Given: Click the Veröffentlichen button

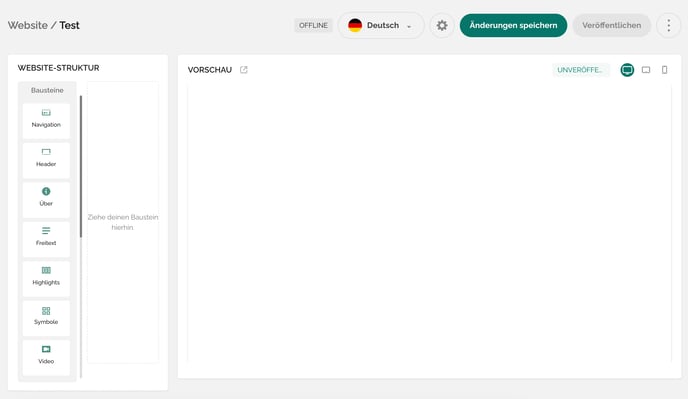Looking at the screenshot, I should pos(612,25).
